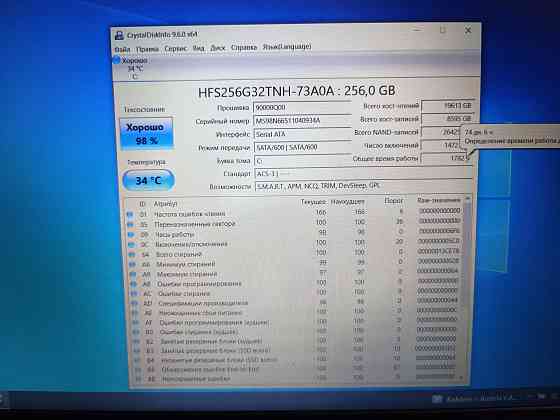
Task: Select the blue disk status circle for drive C:
Action: 116,60
